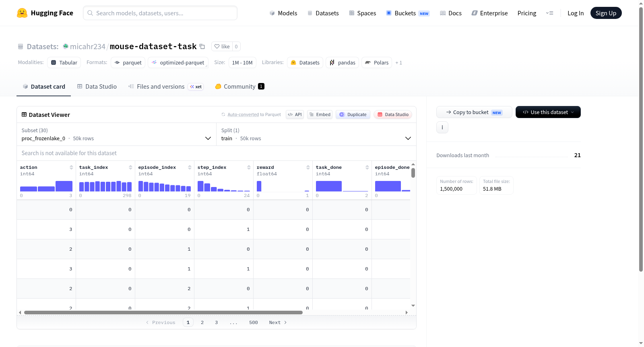Copy dataset name with copy icon

[x=202, y=46]
